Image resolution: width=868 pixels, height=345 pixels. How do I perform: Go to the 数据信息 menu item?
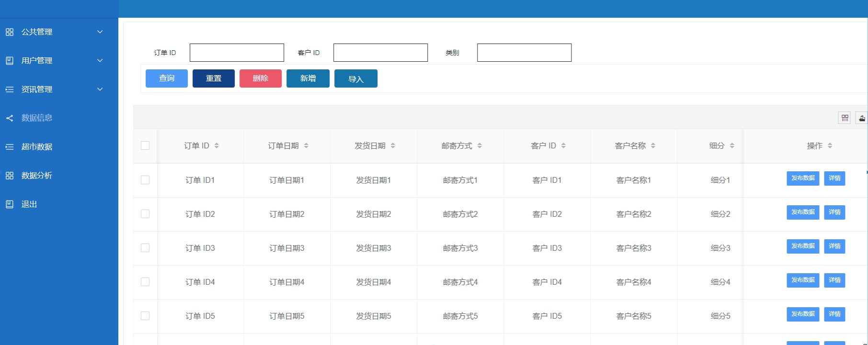coord(59,118)
